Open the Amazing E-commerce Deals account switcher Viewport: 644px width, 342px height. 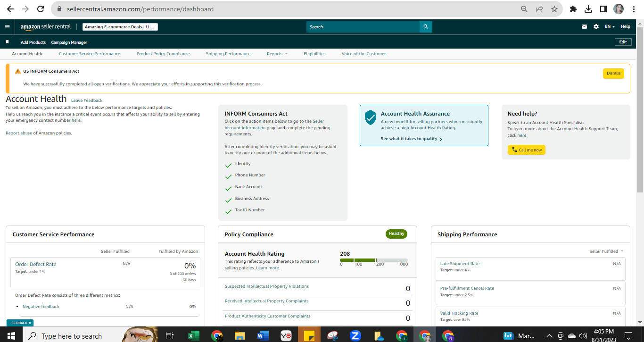[x=120, y=27]
